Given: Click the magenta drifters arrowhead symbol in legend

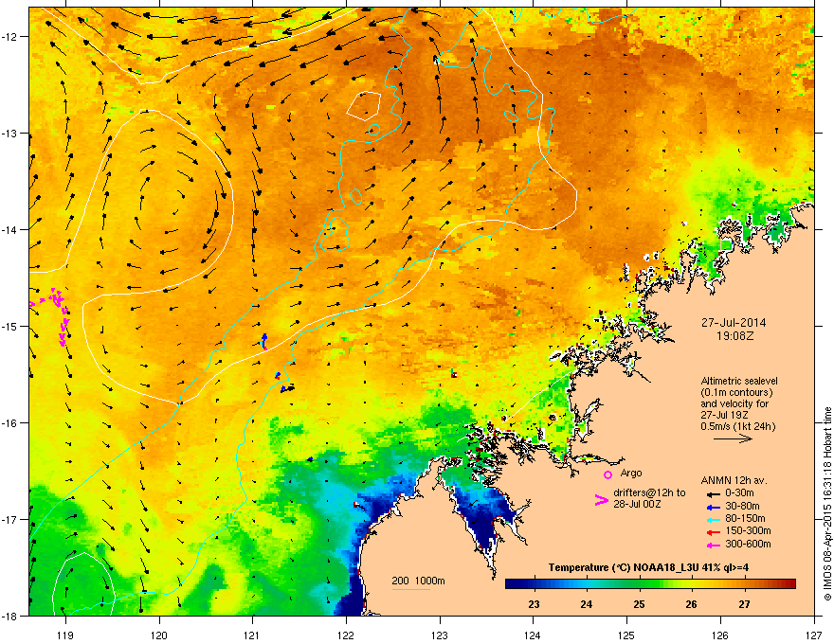Looking at the screenshot, I should (601, 500).
